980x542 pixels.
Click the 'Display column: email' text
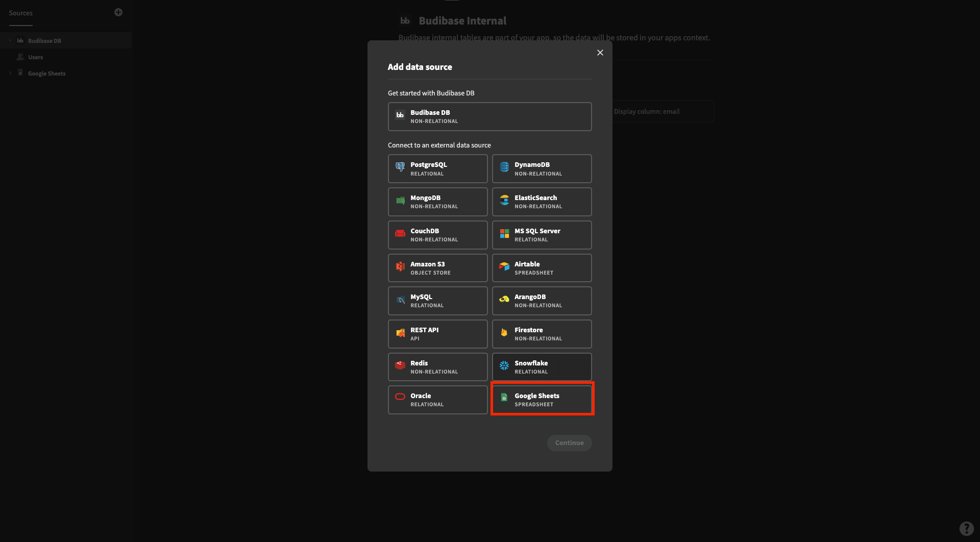point(646,111)
